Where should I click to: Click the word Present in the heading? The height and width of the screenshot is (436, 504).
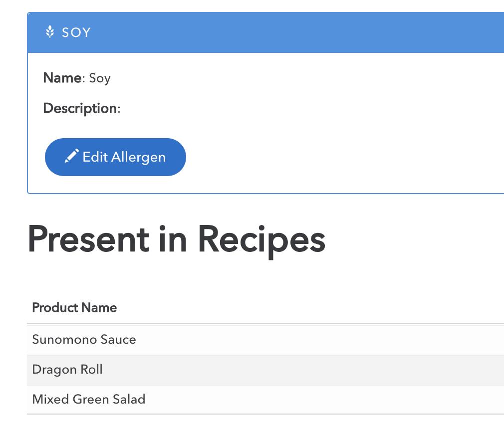(x=88, y=239)
